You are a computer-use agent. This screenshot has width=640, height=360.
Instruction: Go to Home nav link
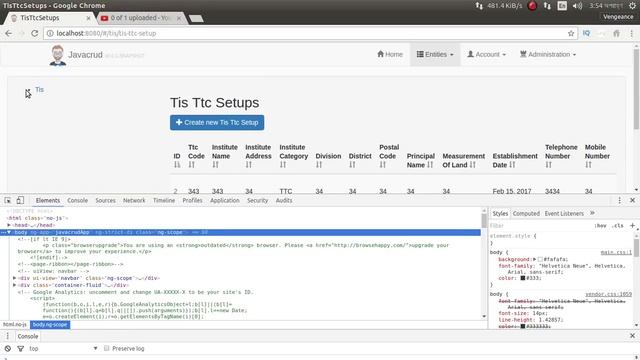point(390,54)
